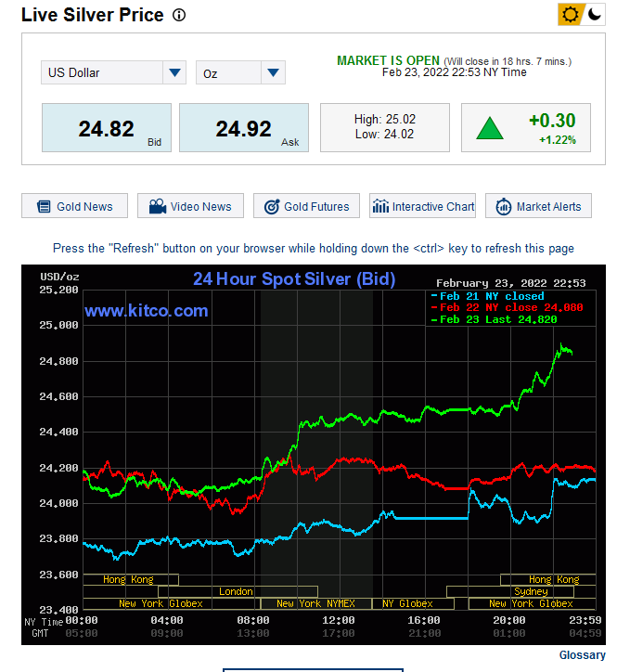The height and width of the screenshot is (672, 617).
Task: Click the NY Globex session bar
Action: [413, 603]
